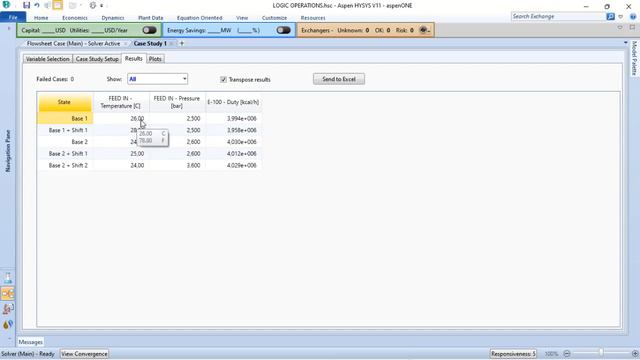
Task: Select the State column header
Action: point(65,102)
